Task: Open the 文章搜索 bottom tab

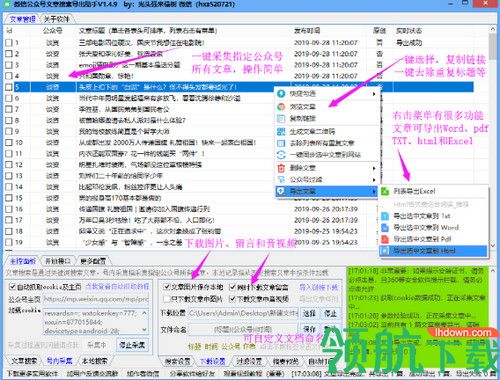Action: (x=24, y=361)
